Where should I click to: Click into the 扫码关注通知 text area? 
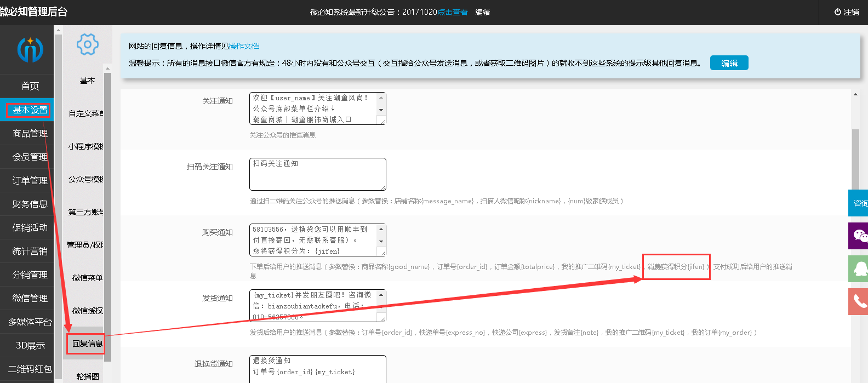point(318,174)
